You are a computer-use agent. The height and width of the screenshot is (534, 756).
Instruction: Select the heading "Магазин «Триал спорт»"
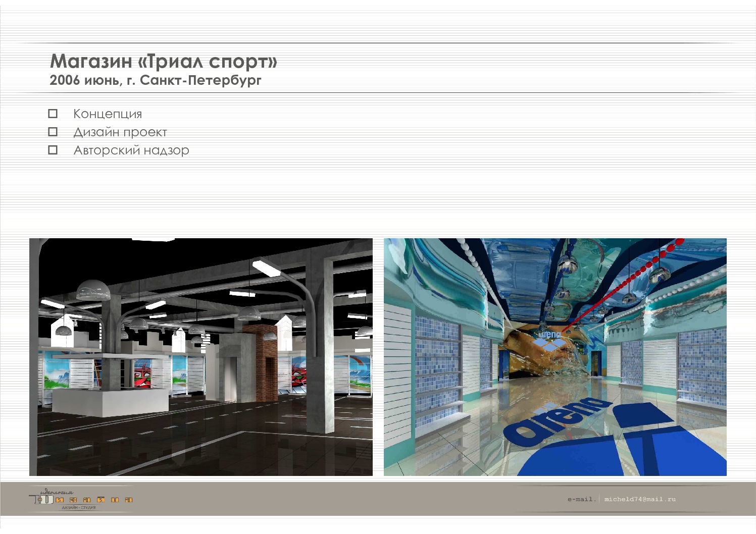pos(164,61)
